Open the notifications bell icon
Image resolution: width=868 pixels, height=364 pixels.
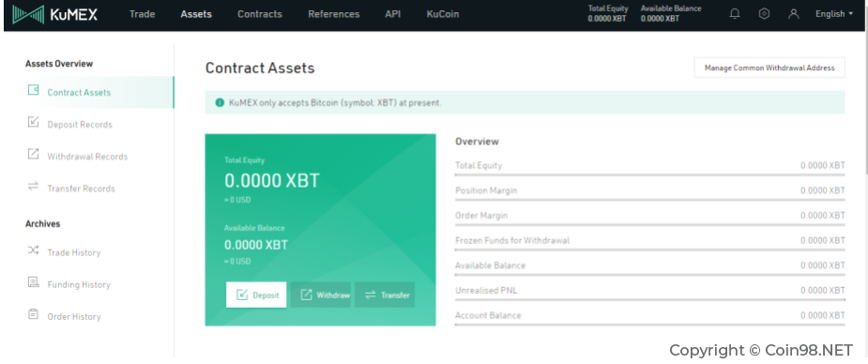click(735, 14)
